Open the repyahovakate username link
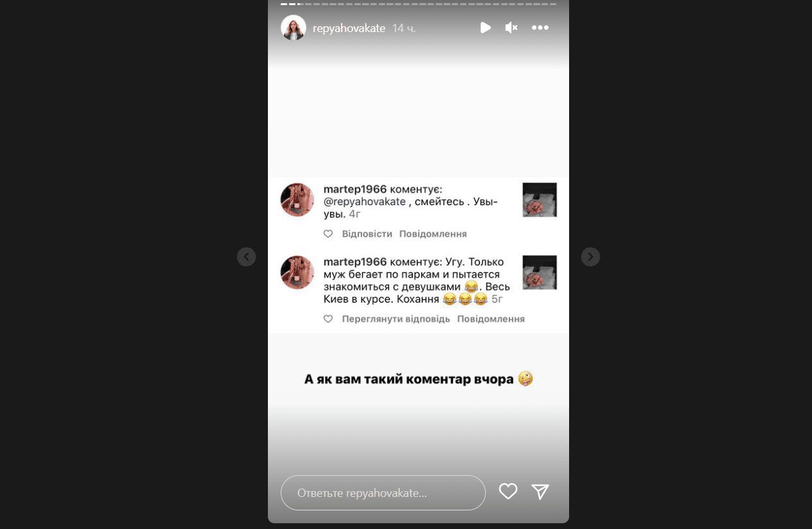Screen dimensions: 812x529 pyautogui.click(x=349, y=28)
